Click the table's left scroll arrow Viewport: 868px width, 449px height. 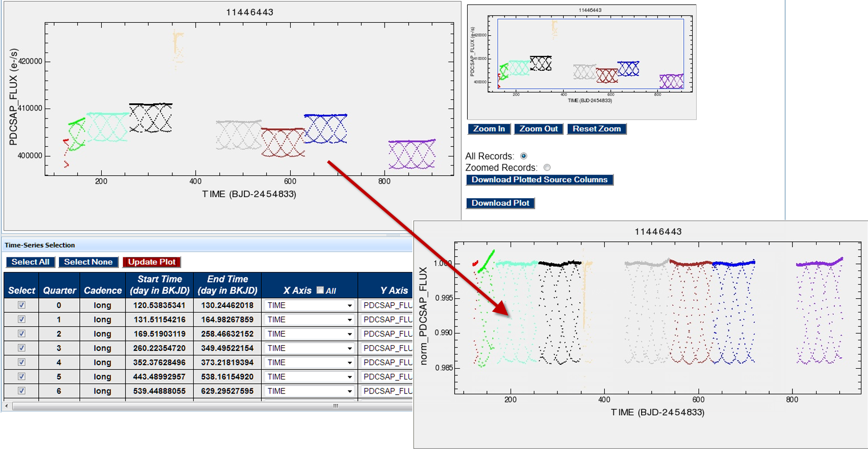point(6,406)
